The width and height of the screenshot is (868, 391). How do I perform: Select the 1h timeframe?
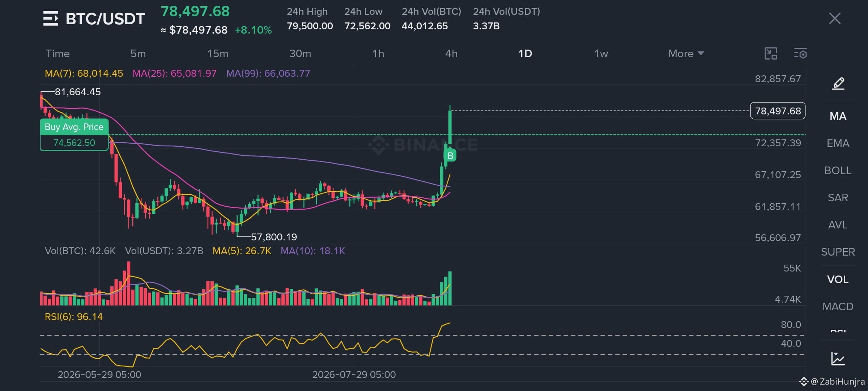(x=378, y=54)
